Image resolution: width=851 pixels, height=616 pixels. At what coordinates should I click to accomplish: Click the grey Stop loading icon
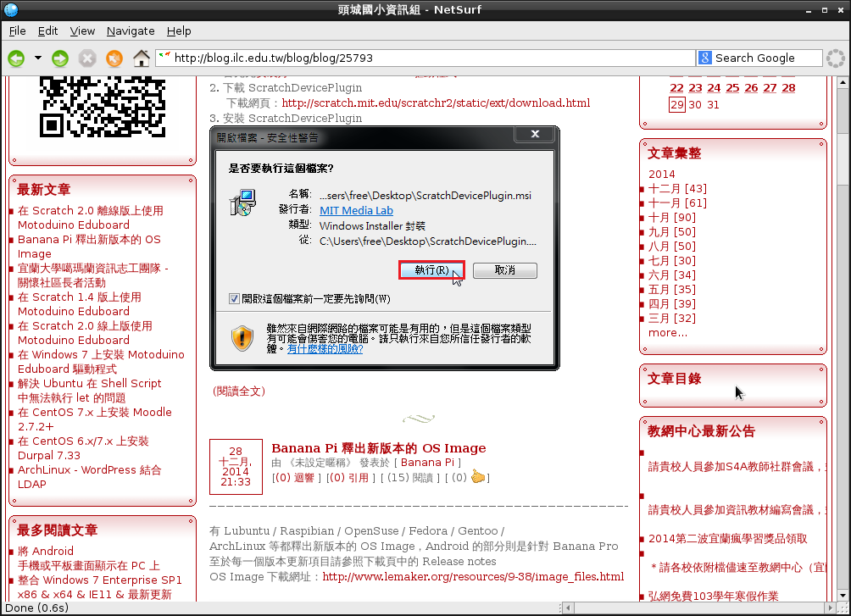[86, 58]
